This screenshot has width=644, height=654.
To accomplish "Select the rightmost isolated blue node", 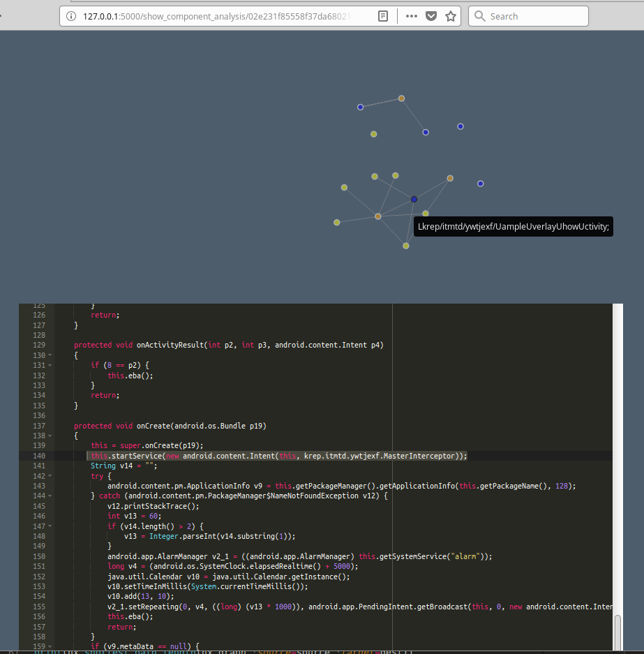I will tap(481, 184).
